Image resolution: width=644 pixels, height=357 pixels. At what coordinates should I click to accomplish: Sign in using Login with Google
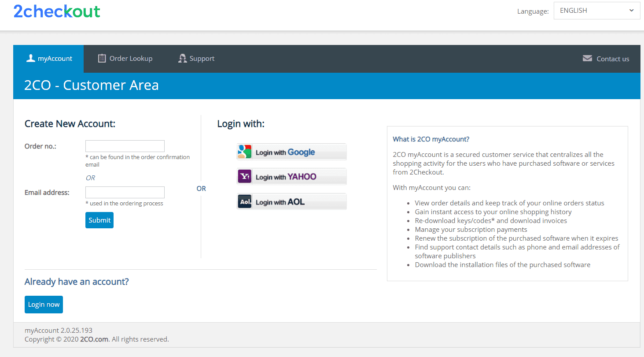291,151
